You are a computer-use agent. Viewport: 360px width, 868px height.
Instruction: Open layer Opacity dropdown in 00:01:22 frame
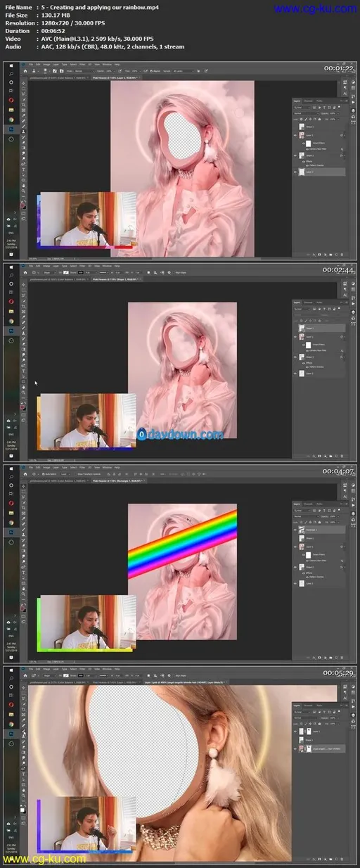(338, 113)
